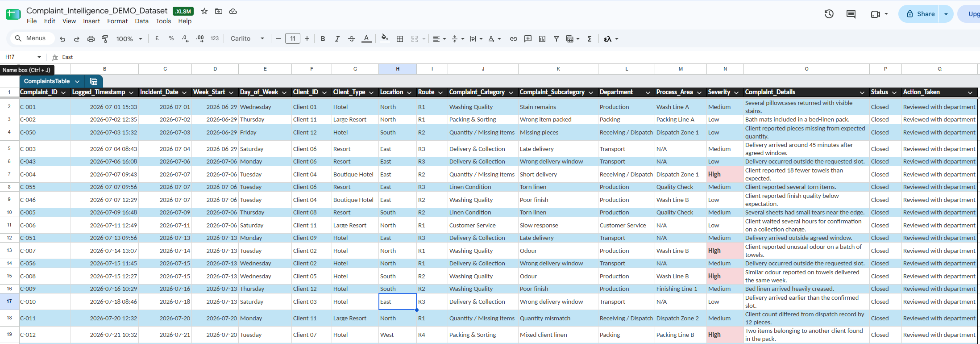Open the Tools menu
This screenshot has height=344, width=980.
tap(163, 21)
